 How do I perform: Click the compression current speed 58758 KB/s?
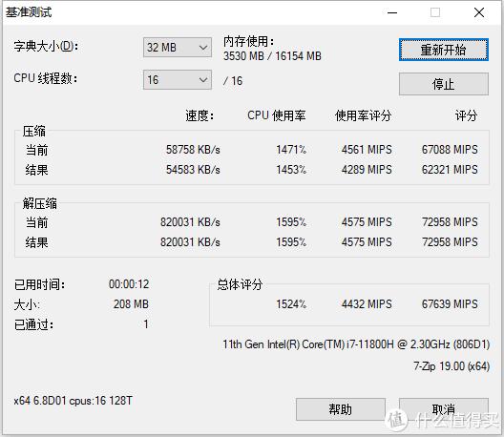click(x=193, y=150)
